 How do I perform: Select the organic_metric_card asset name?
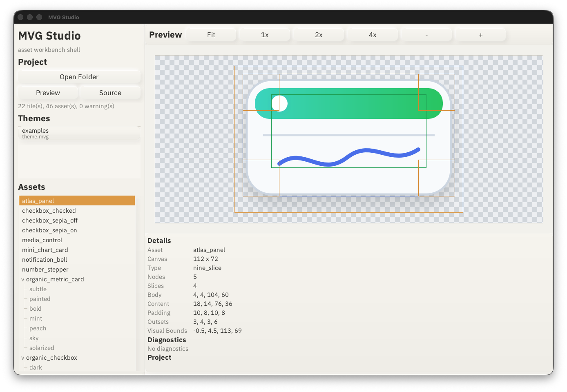(x=55, y=279)
